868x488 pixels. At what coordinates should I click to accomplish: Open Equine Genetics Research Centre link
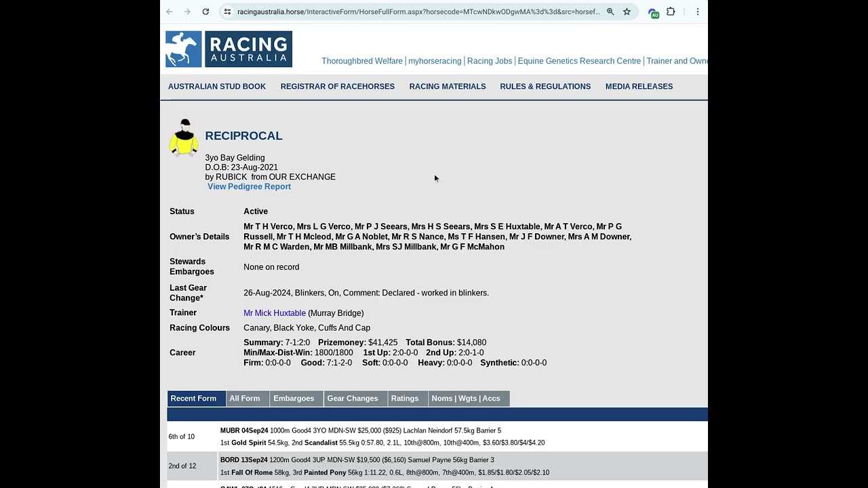pos(579,61)
